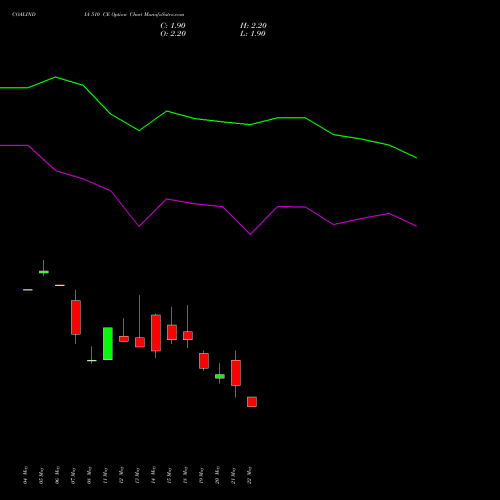This screenshot has height=500, width=500.
Task: Click the 11 May date label
Action: click(106, 475)
